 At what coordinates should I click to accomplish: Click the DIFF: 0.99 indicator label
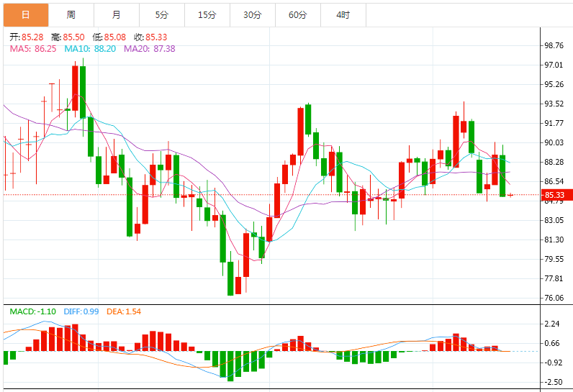(x=81, y=311)
